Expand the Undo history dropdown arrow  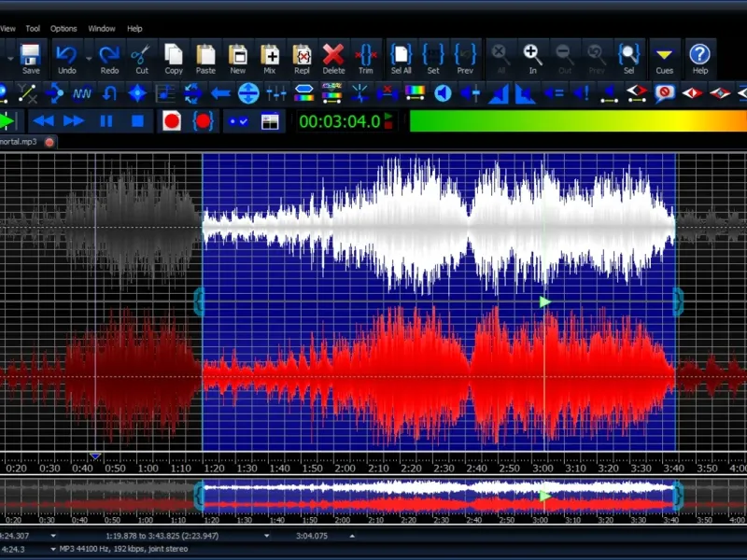click(x=89, y=58)
